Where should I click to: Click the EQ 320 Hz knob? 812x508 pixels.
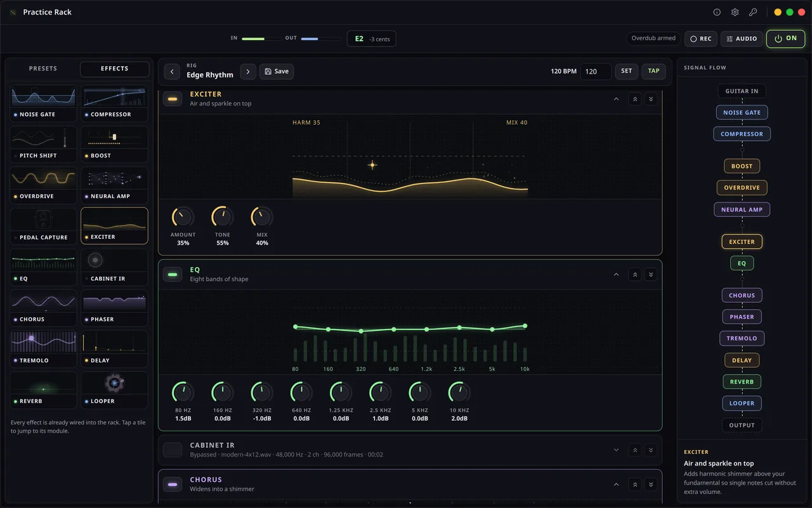262,392
